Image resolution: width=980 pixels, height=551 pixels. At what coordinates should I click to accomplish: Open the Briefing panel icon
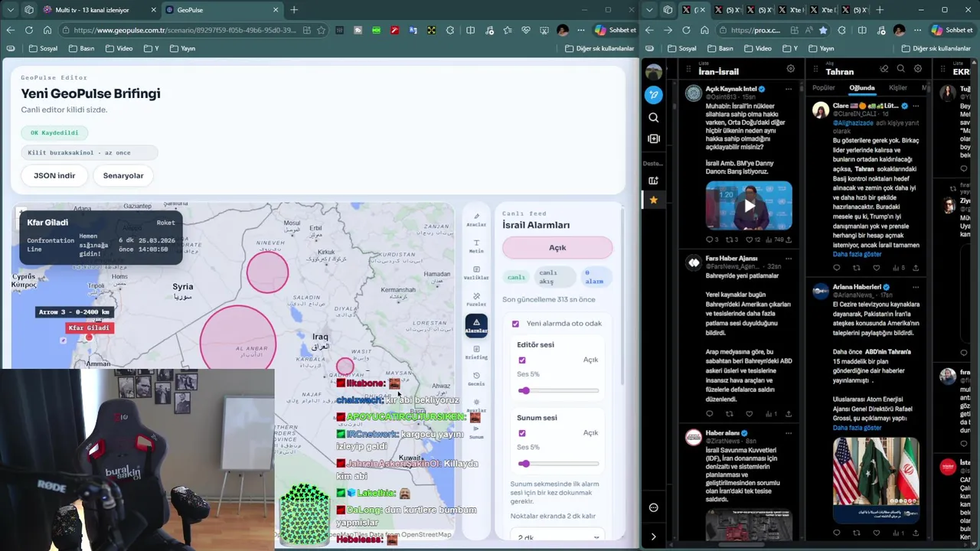click(476, 352)
